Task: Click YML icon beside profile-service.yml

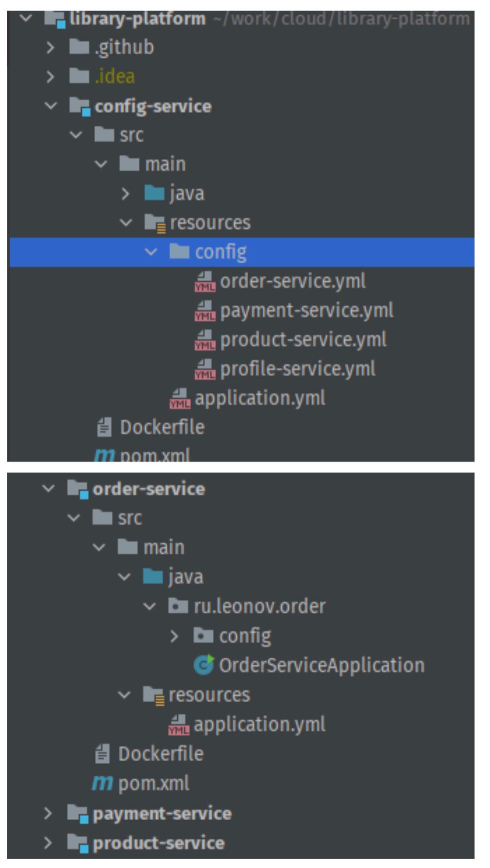Action: pos(205,369)
